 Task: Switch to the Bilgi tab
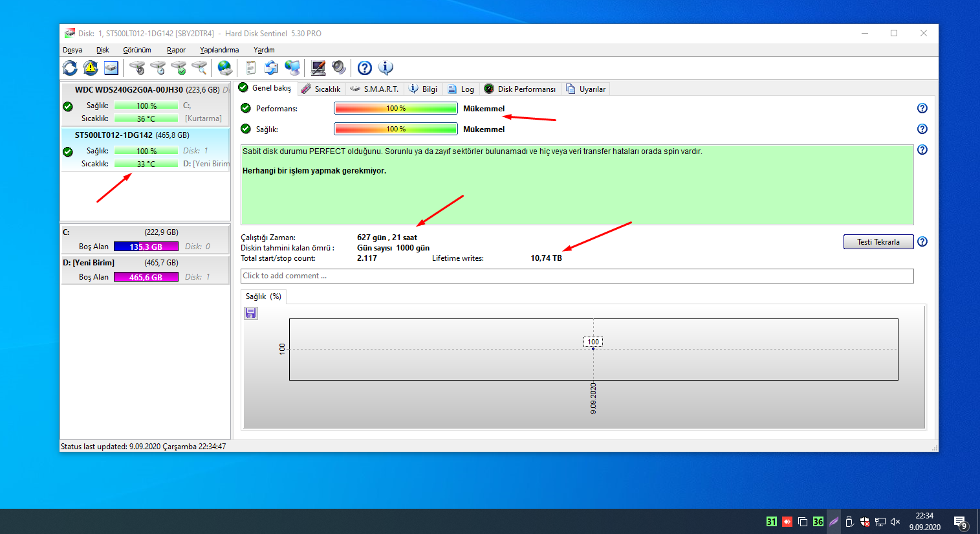[x=423, y=89]
